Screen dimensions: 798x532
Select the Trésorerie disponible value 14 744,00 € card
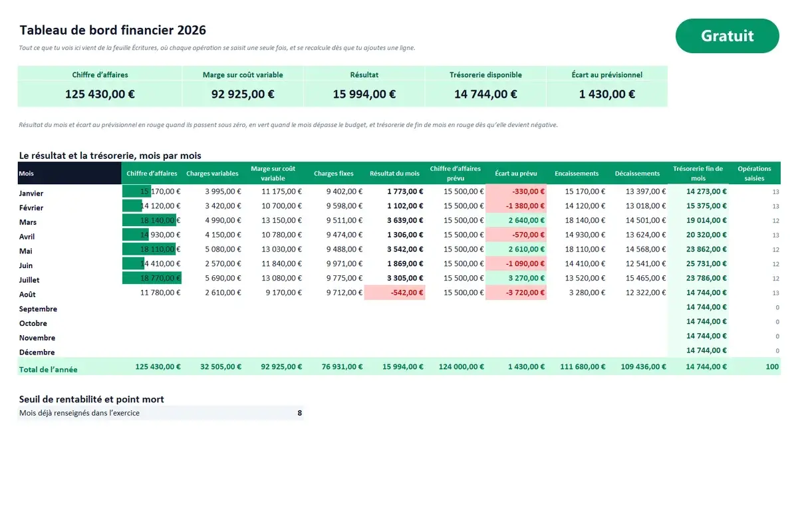pyautogui.click(x=485, y=94)
